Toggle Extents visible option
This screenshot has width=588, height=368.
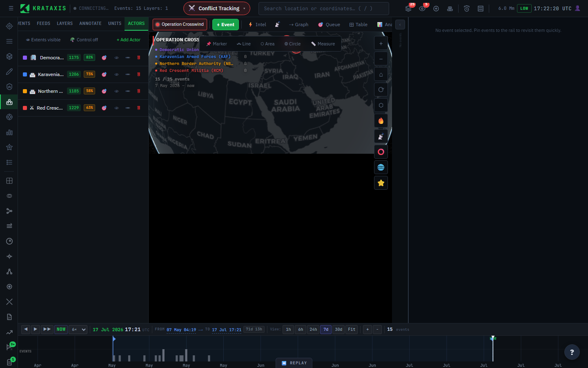[43, 40]
